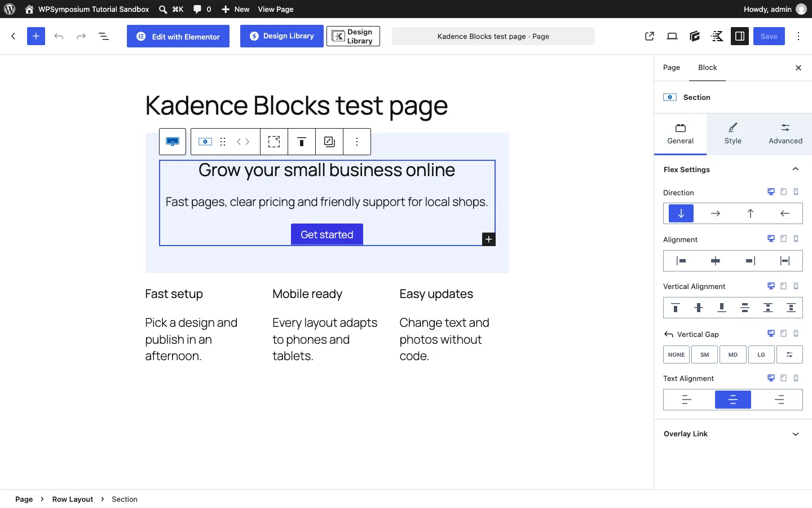Choose mobile device for Vertical Alignment setting
The height and width of the screenshot is (508, 812).
[796, 286]
